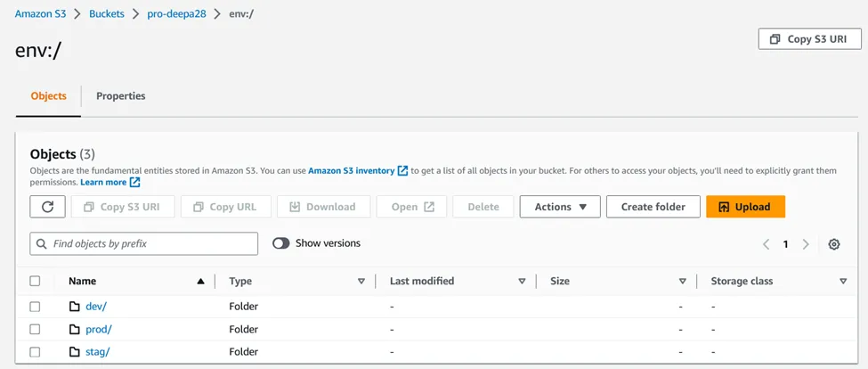This screenshot has width=868, height=369.
Task: Open the Amazon S3 inventory link
Action: [x=352, y=170]
